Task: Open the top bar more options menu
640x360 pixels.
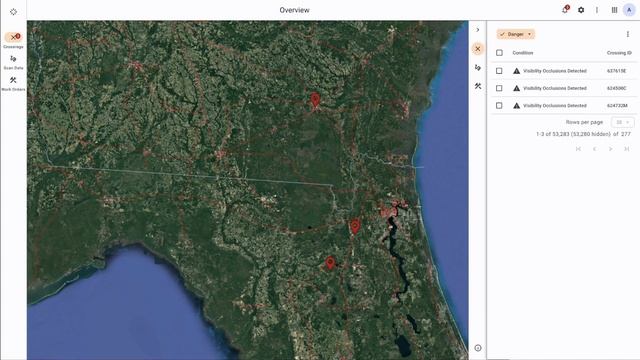Action: point(597,10)
